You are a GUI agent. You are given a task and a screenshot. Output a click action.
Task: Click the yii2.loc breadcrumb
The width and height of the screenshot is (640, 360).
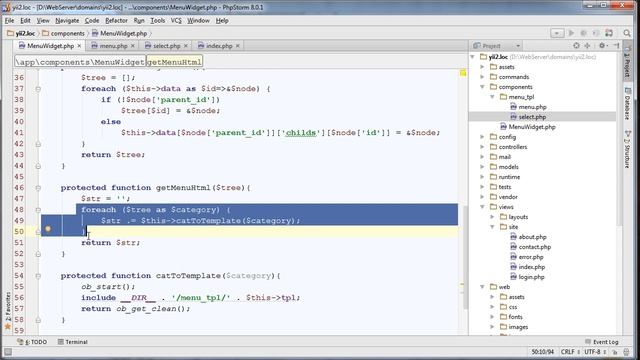pyautogui.click(x=21, y=33)
